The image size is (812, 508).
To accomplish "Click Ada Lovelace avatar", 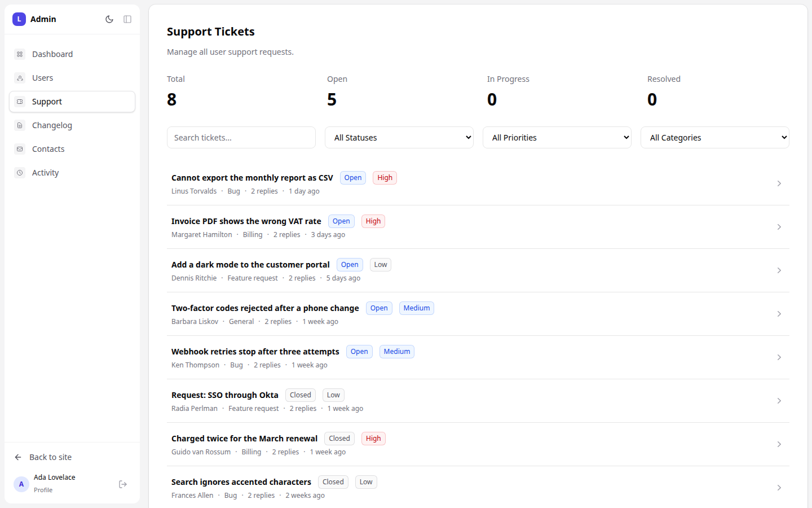I will coord(21,484).
